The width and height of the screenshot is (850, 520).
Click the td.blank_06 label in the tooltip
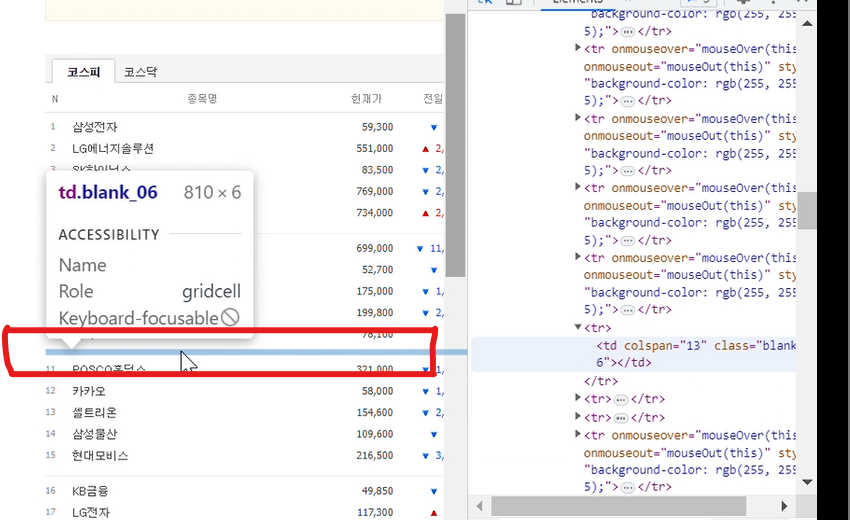tap(108, 192)
